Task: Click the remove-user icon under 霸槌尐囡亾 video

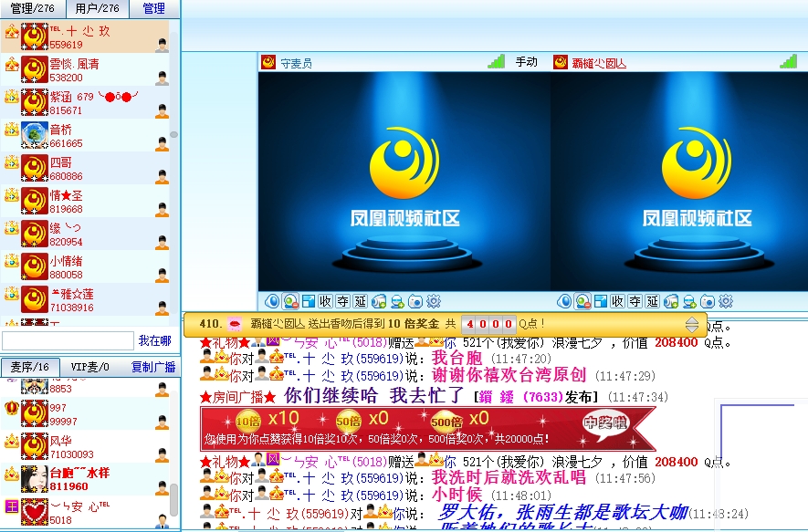Action: tap(582, 301)
